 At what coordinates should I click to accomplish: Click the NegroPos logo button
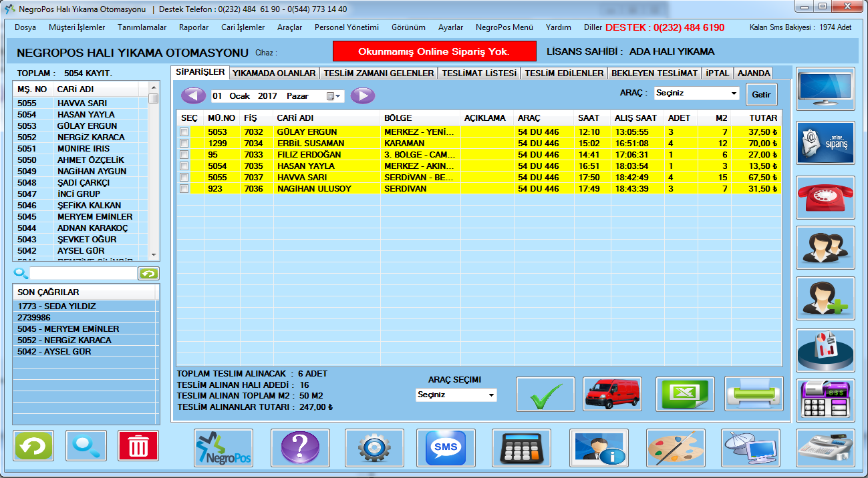[x=224, y=448]
